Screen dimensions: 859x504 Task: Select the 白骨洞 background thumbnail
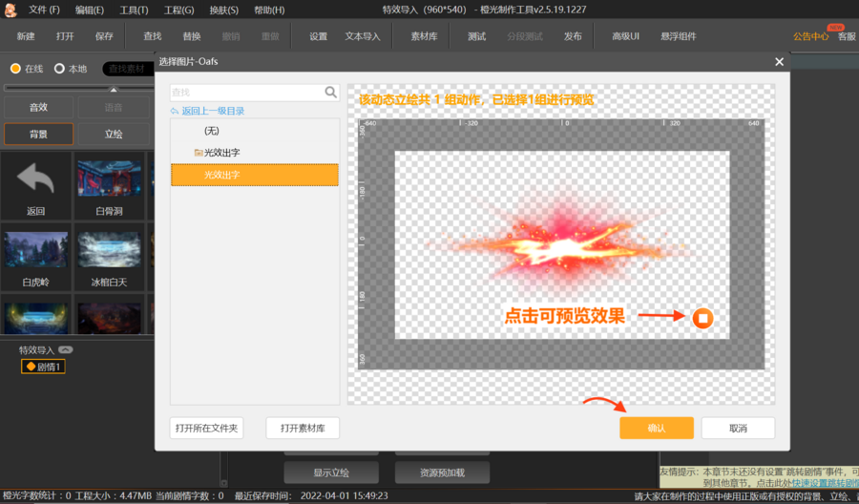(x=110, y=185)
